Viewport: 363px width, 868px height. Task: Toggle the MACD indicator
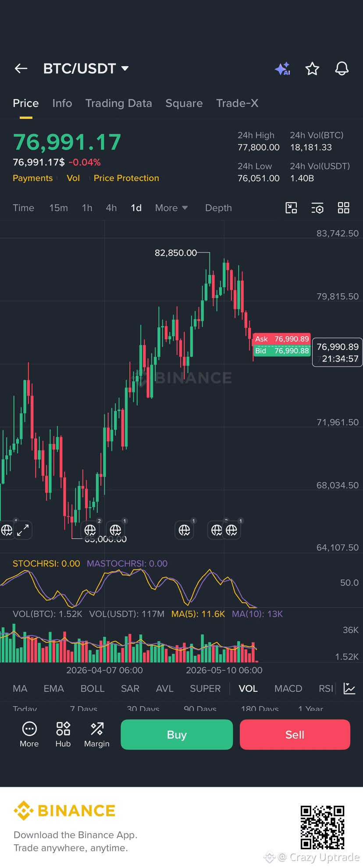pos(288,688)
